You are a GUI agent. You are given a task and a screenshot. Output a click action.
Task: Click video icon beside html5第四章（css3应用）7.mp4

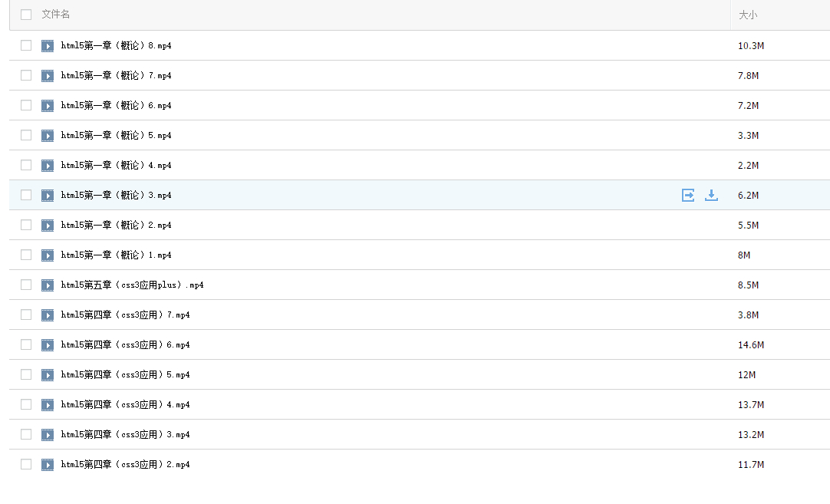click(48, 315)
